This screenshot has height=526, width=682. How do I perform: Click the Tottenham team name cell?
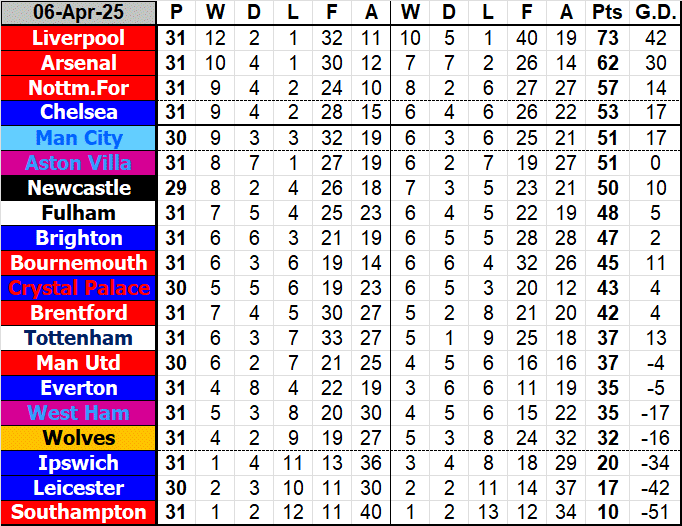click(79, 338)
